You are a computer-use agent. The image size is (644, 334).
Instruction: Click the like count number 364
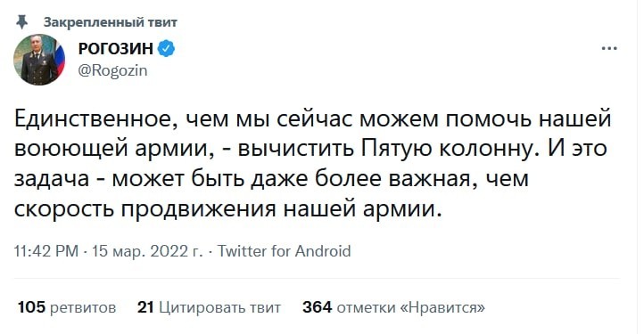[317, 307]
